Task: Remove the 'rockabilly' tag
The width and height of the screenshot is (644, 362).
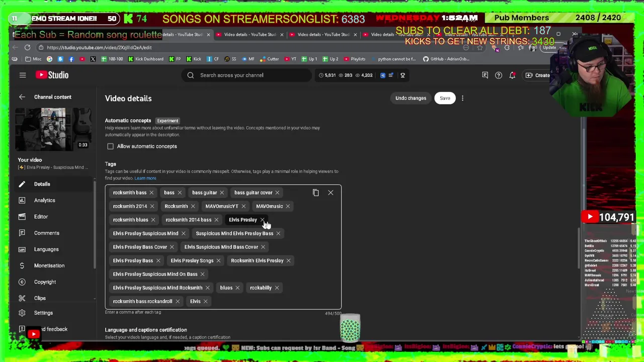Action: (277, 288)
